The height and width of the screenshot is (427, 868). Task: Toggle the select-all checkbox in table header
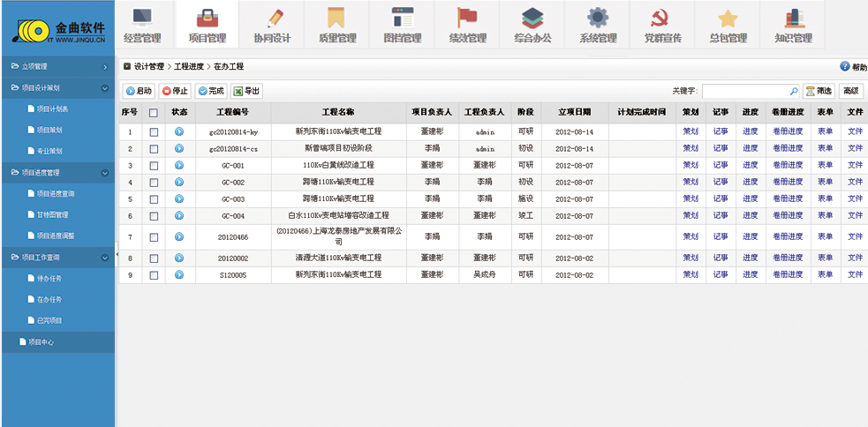click(x=154, y=113)
